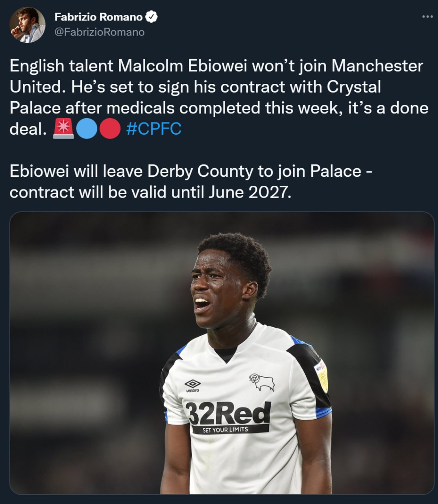Click the "SET YOUR LIMITS" banner text

pyautogui.click(x=225, y=430)
